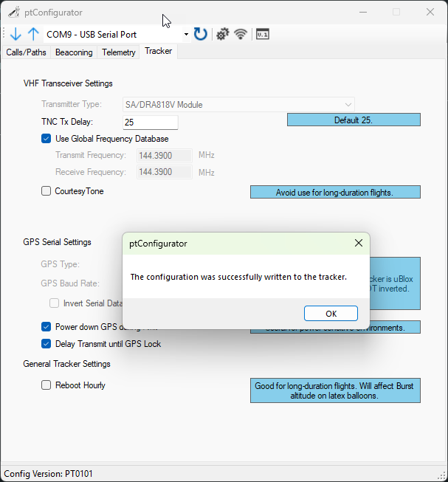Click the version info icon in toolbar
The height and width of the screenshot is (482, 448).
[x=262, y=34]
